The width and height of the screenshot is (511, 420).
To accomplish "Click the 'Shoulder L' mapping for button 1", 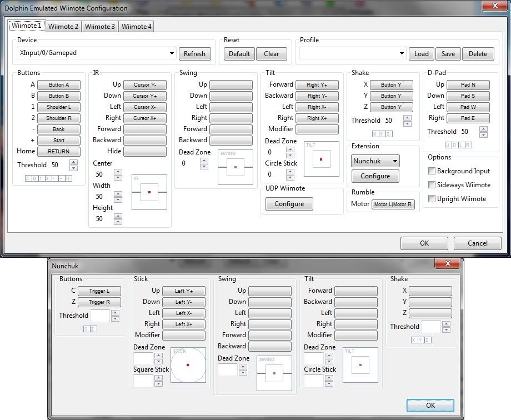I will pos(59,107).
